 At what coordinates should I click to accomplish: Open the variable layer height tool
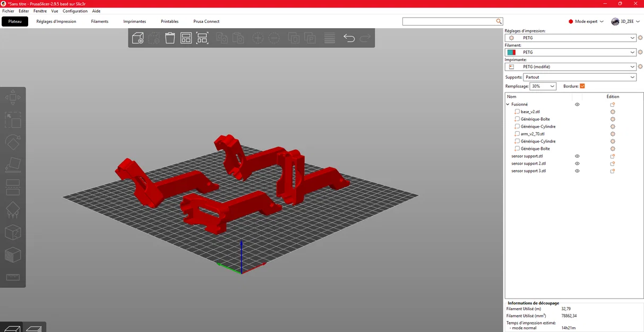[x=330, y=38]
